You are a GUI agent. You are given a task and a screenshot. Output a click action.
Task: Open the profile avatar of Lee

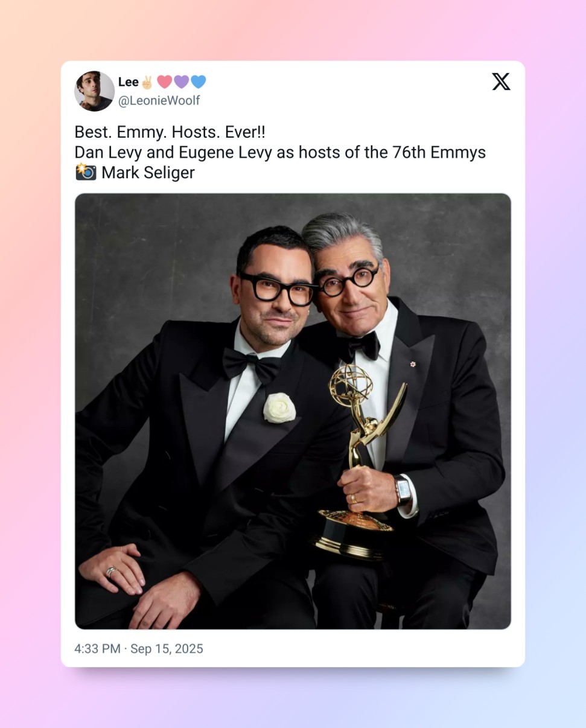(94, 91)
